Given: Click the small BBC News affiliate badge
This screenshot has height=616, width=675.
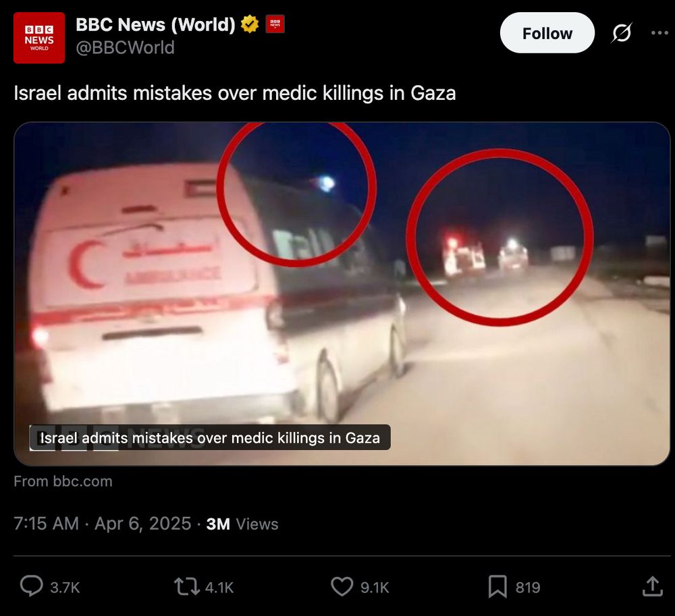Looking at the screenshot, I should (275, 24).
